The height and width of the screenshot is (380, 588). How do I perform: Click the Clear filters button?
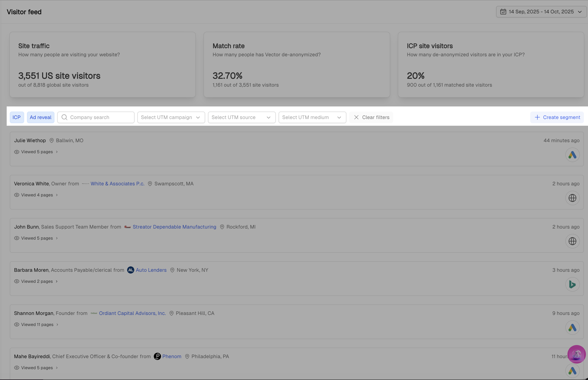click(371, 117)
